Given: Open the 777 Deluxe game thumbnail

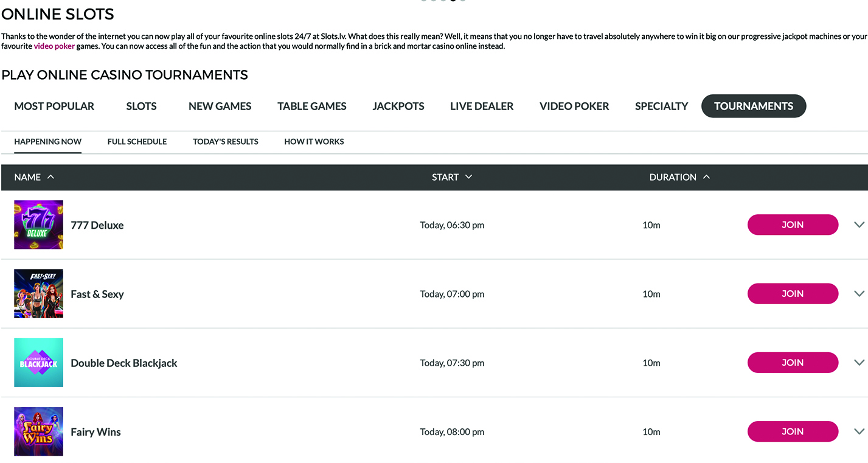Looking at the screenshot, I should click(38, 225).
